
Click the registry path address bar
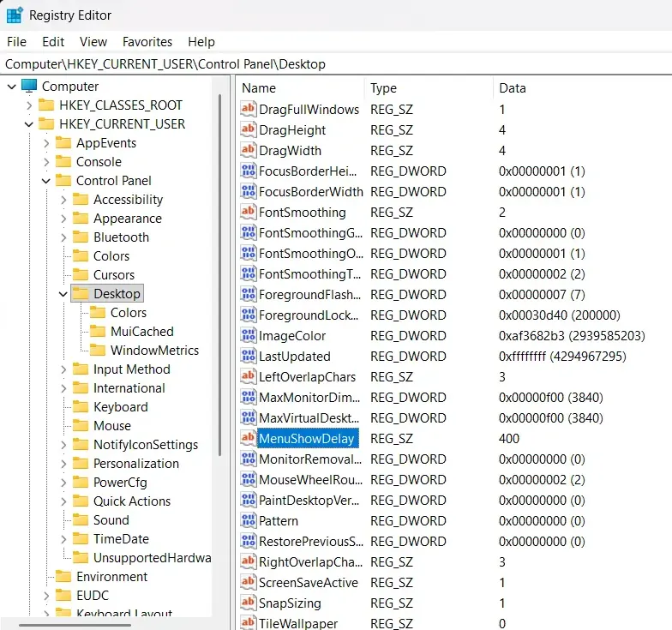336,63
